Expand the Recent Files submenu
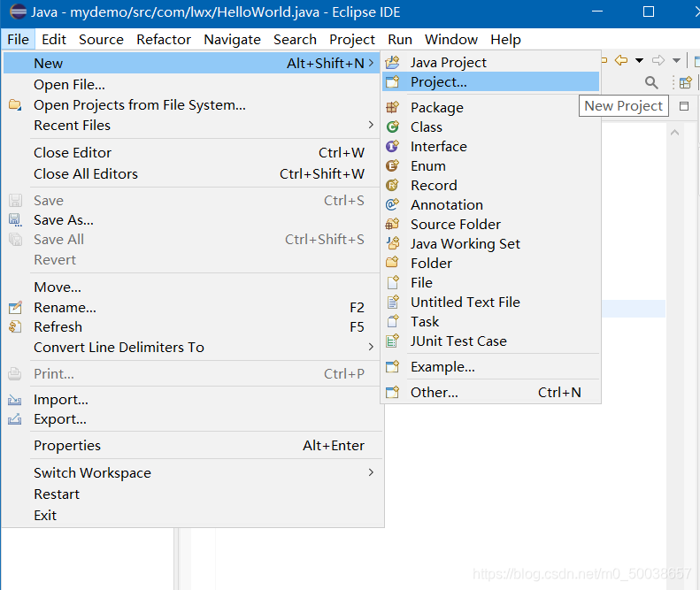This screenshot has height=590, width=700. tap(371, 125)
